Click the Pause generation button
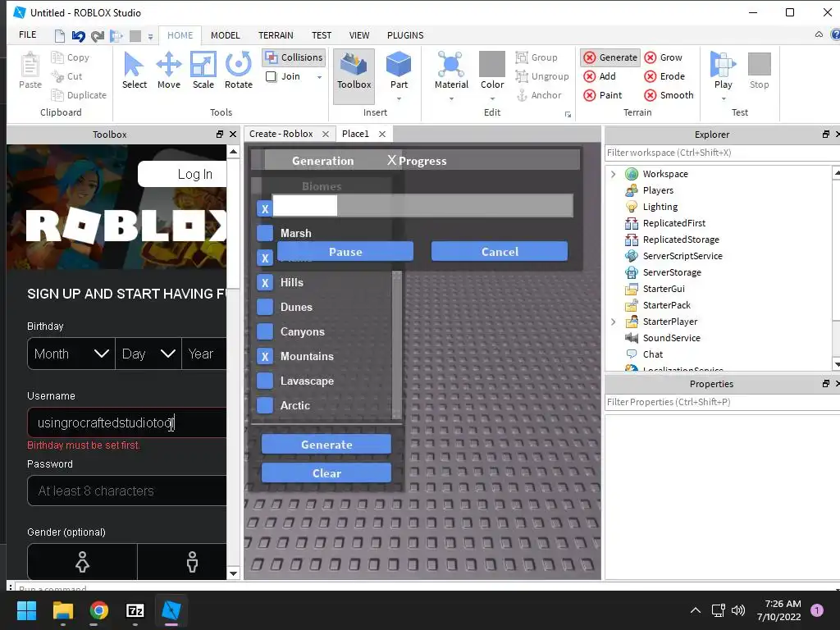This screenshot has height=630, width=840. click(x=345, y=251)
